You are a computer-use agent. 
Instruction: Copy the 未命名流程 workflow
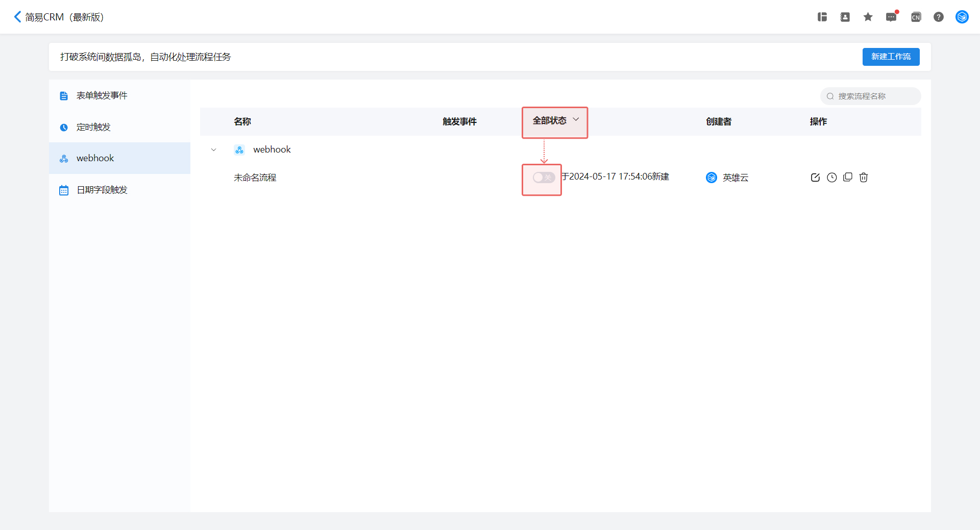coord(848,177)
